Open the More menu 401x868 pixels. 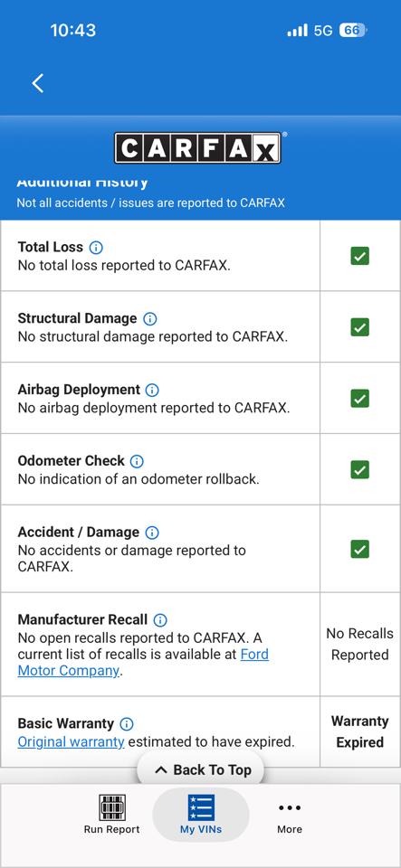click(x=290, y=815)
